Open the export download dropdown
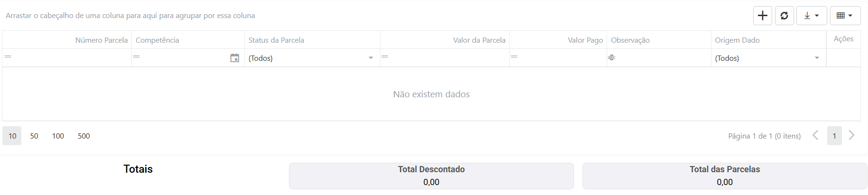This screenshot has width=868, height=195. pyautogui.click(x=811, y=16)
